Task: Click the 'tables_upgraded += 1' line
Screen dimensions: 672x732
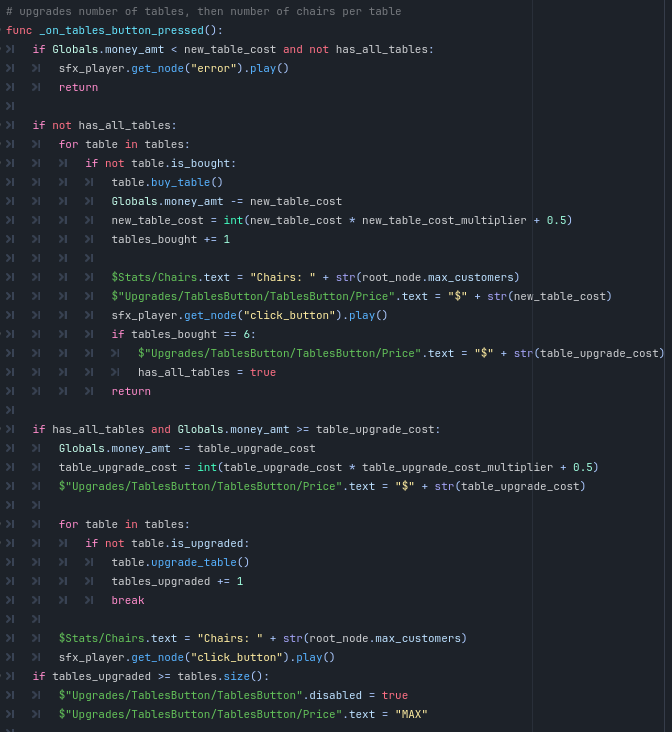Action: 177,581
